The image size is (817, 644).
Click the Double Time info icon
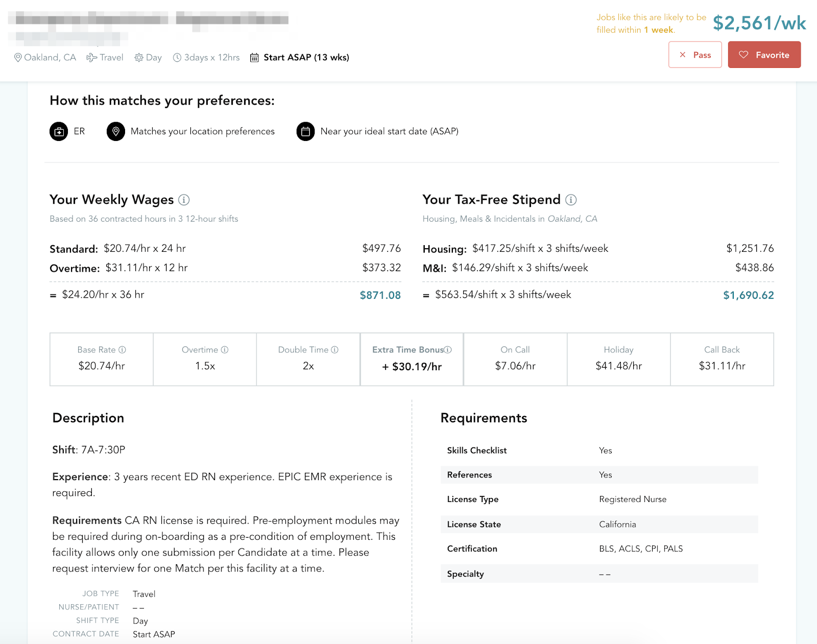coord(334,350)
